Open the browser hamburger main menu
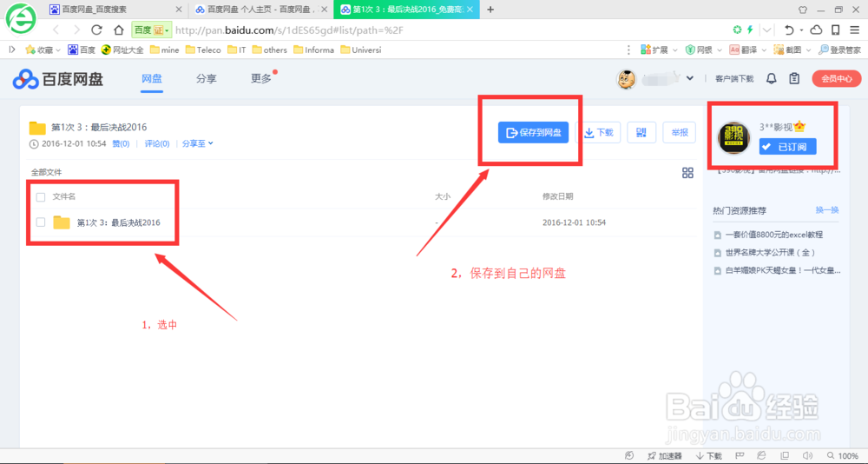This screenshot has width=868, height=464. (855, 30)
